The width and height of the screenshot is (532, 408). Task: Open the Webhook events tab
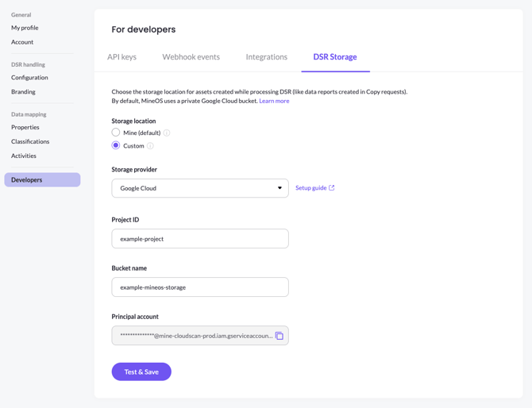coord(191,57)
